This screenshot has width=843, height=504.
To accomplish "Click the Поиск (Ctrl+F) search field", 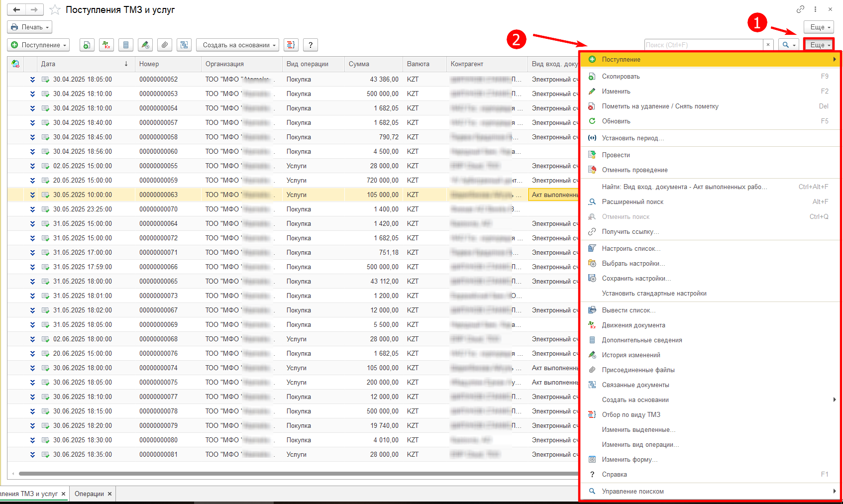I will pos(704,45).
